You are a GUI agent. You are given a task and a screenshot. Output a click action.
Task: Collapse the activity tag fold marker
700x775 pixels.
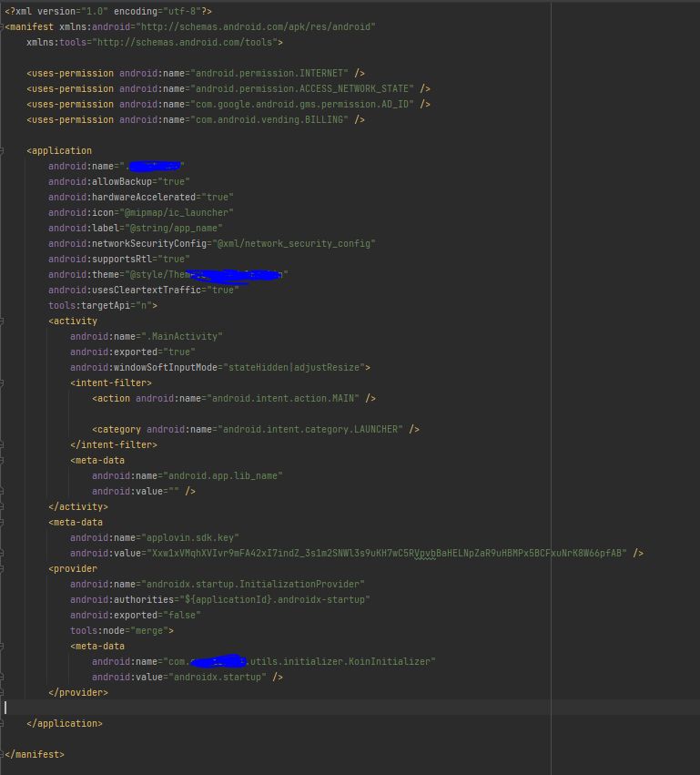click(2, 321)
